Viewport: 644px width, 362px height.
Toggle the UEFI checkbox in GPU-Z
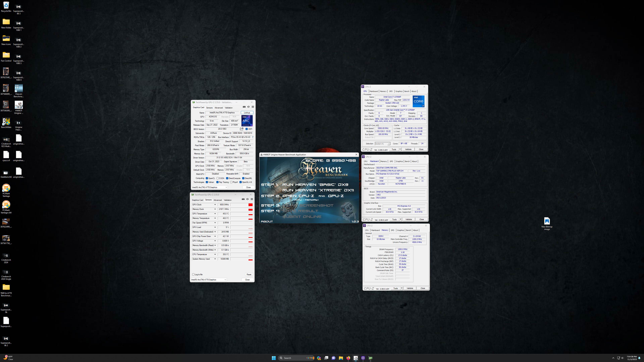pos(247,129)
